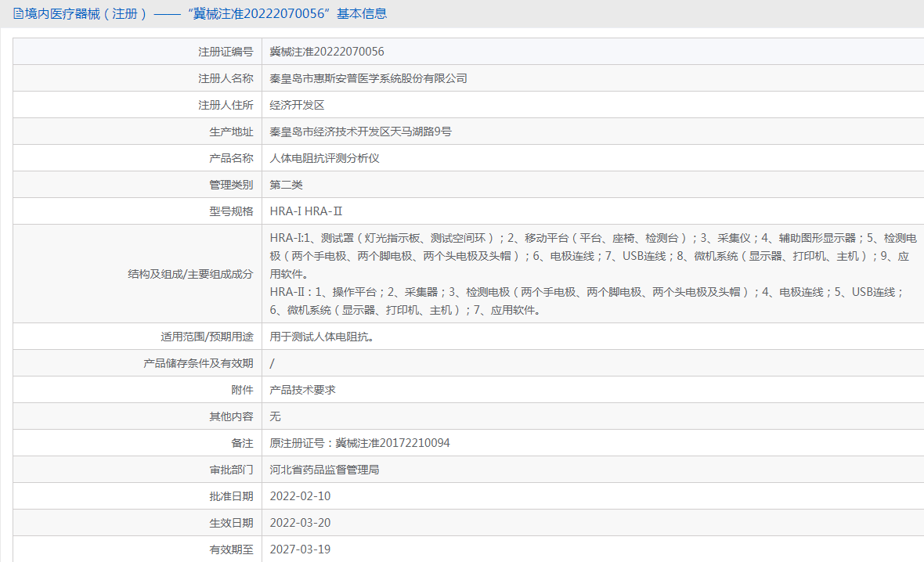Click the label 有效期至
The image size is (924, 562).
click(231, 549)
